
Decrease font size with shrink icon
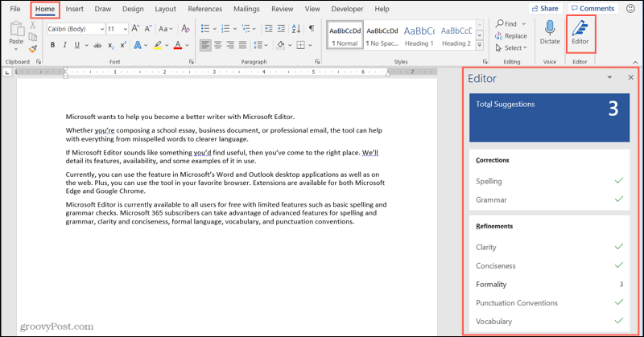pos(148,29)
